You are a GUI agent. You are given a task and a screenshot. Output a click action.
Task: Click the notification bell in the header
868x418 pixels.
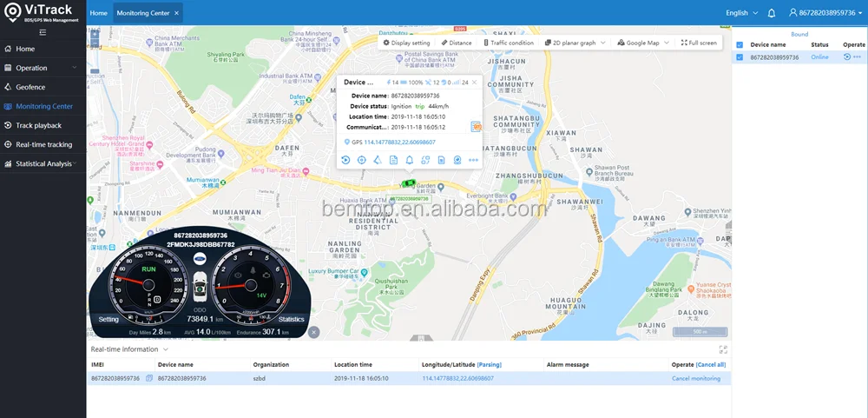(x=772, y=13)
